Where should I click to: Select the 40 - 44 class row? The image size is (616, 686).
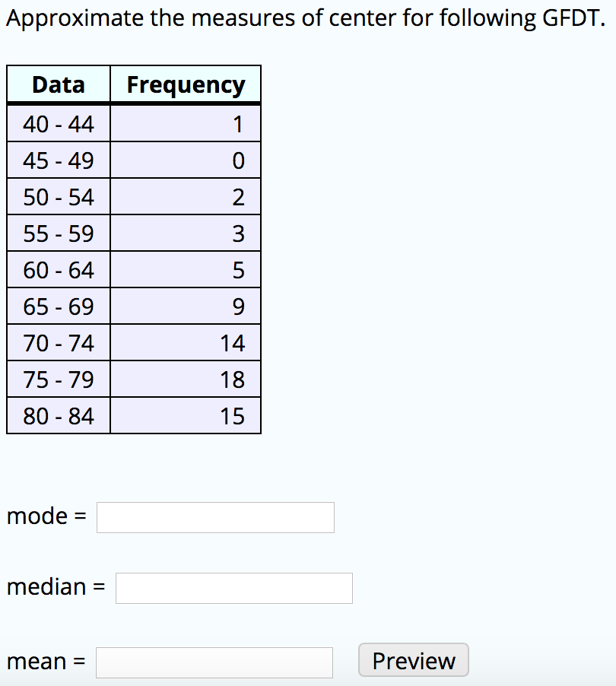tap(58, 122)
